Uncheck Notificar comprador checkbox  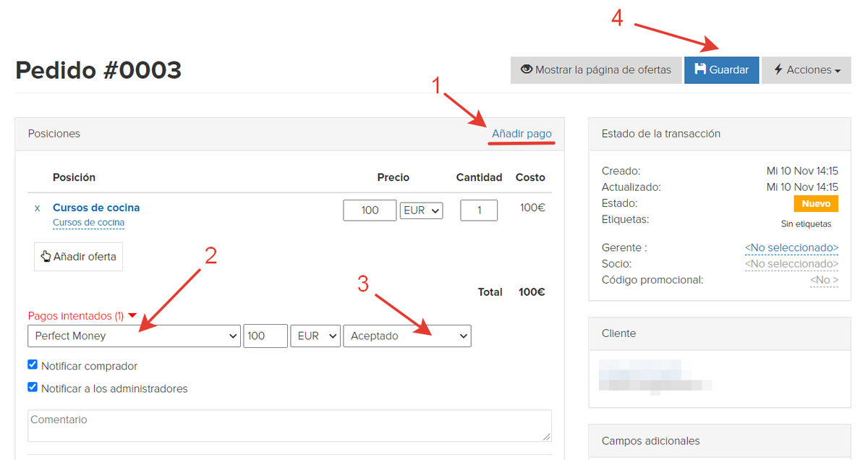click(33, 365)
